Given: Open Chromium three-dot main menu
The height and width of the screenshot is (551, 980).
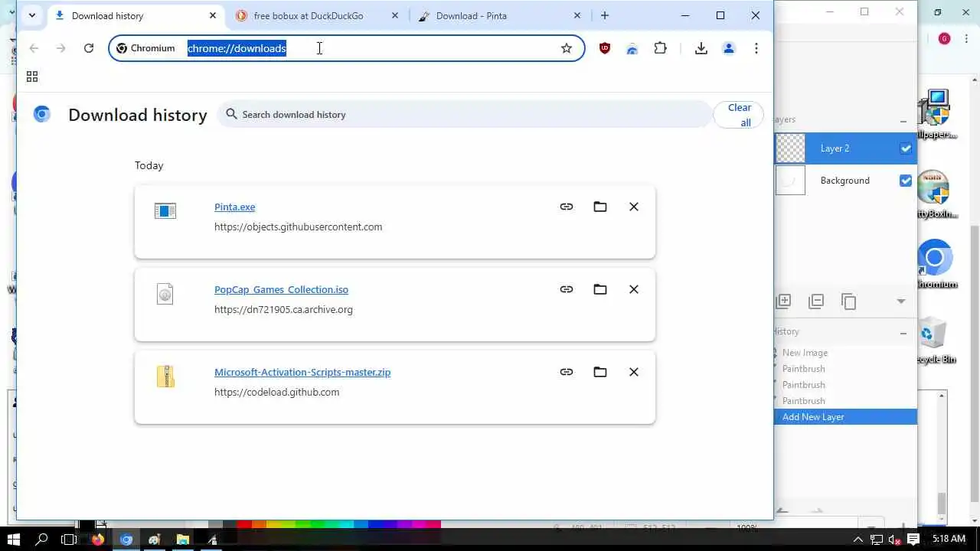Looking at the screenshot, I should coord(756,48).
